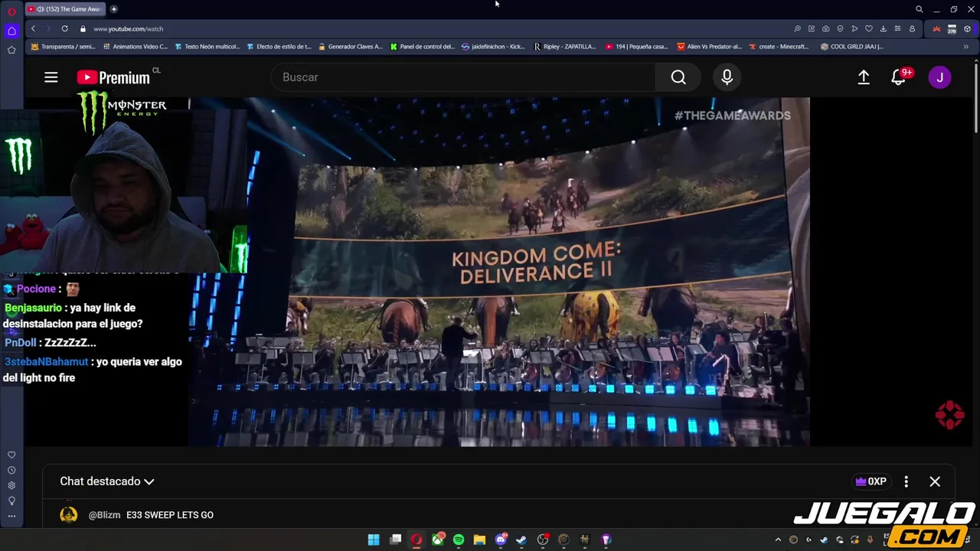
Task: Open Steam on taskbar
Action: pos(521,540)
